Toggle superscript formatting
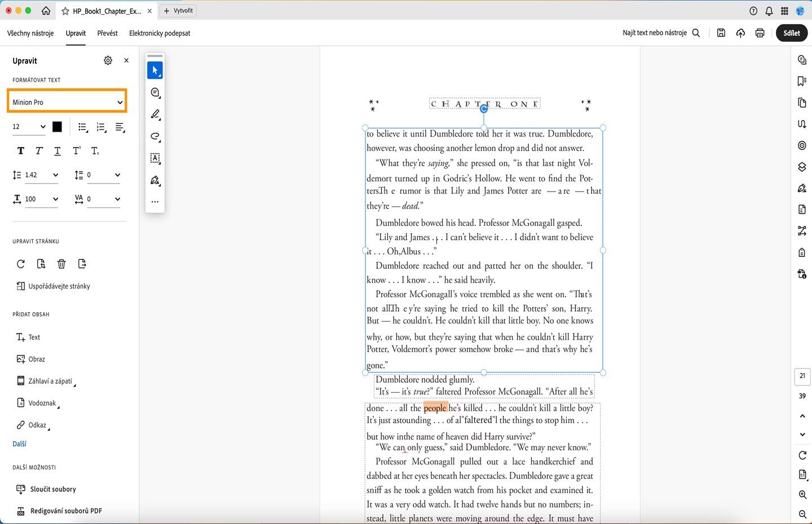 click(x=76, y=151)
